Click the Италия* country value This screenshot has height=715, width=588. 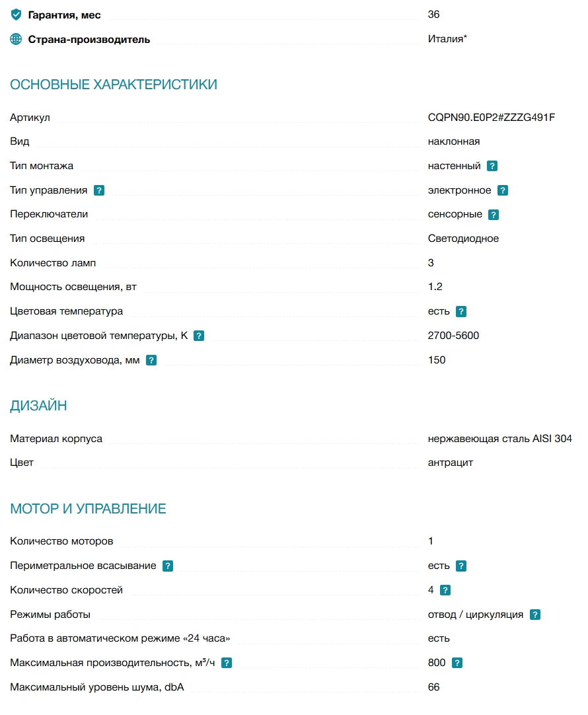click(447, 39)
